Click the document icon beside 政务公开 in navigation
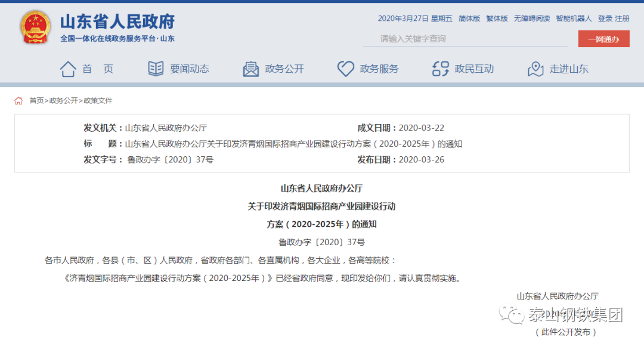 [251, 69]
